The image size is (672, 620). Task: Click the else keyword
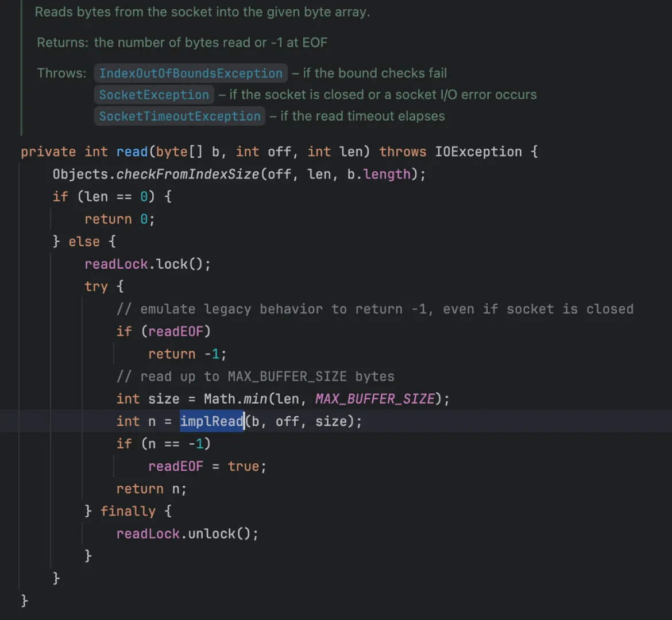coord(84,242)
